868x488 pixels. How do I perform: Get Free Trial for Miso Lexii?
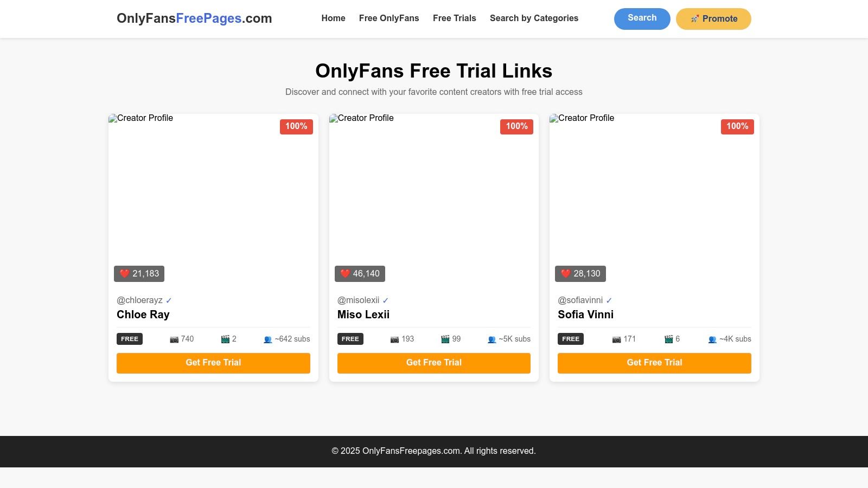(x=433, y=363)
